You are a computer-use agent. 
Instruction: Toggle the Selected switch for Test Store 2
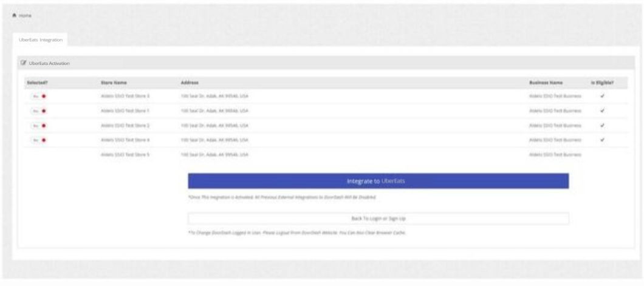click(39, 126)
